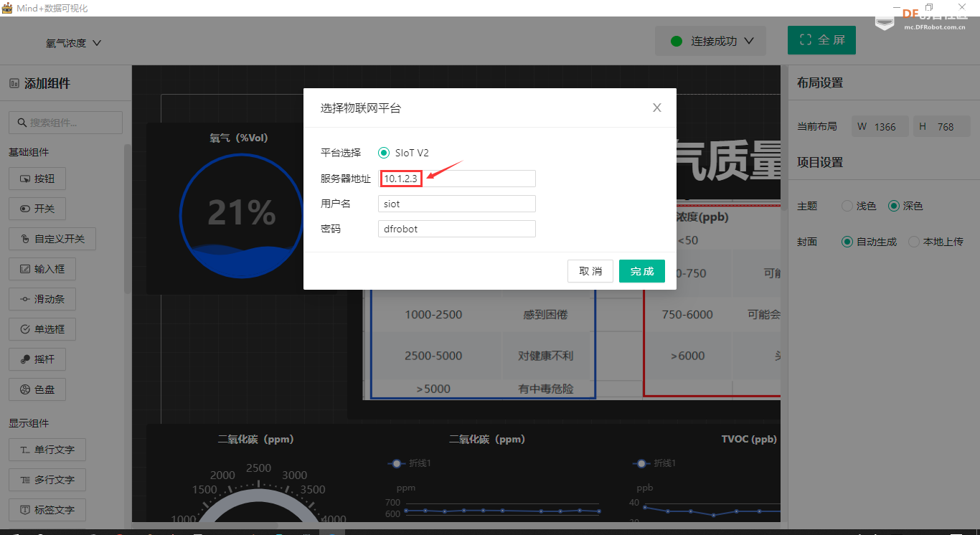Image resolution: width=980 pixels, height=535 pixels.
Task: Click the 项目设置 heading
Action: [x=820, y=162]
